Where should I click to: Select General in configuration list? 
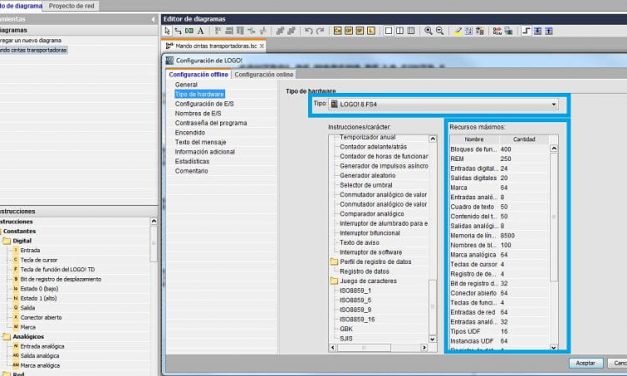(x=186, y=84)
